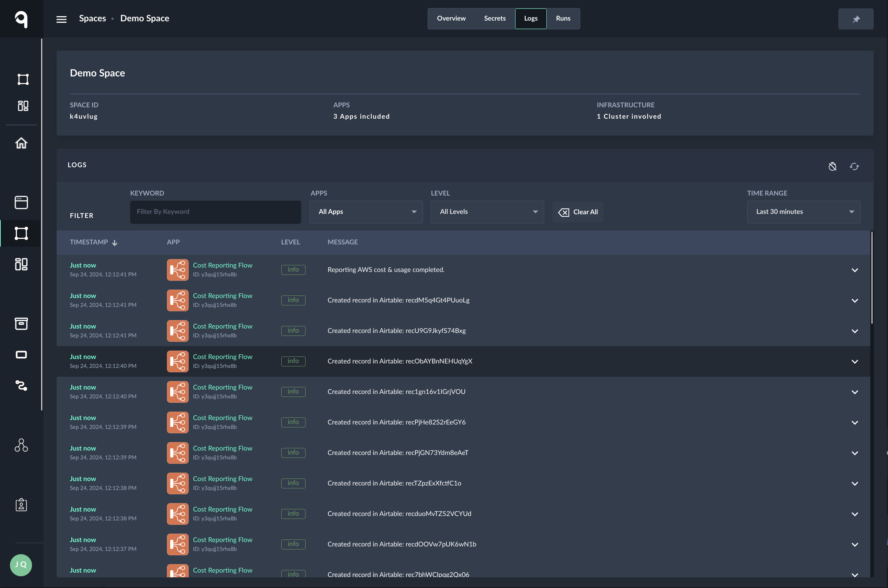Switch to the Secrets tab

tap(495, 18)
